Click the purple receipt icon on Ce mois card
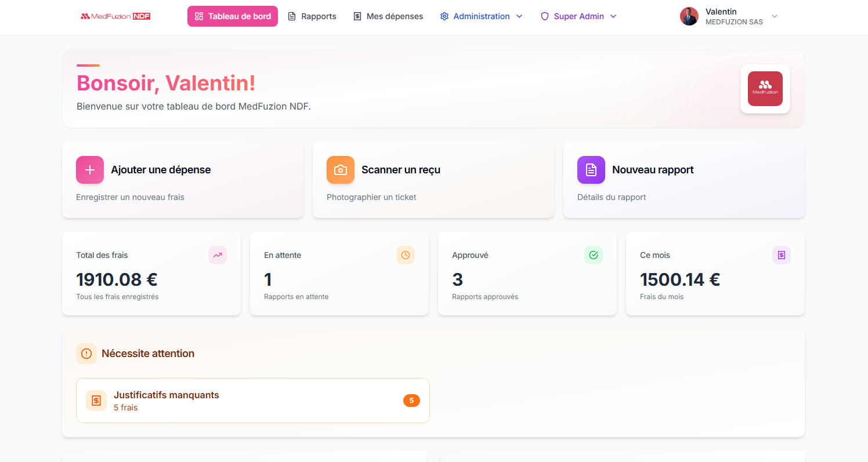This screenshot has width=868, height=462. [x=781, y=254]
